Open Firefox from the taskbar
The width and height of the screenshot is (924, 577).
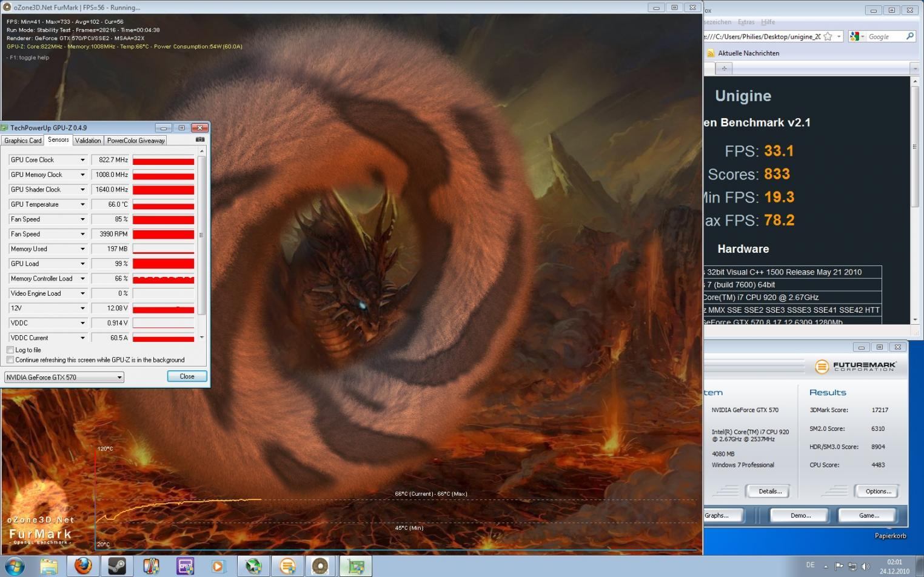click(83, 566)
